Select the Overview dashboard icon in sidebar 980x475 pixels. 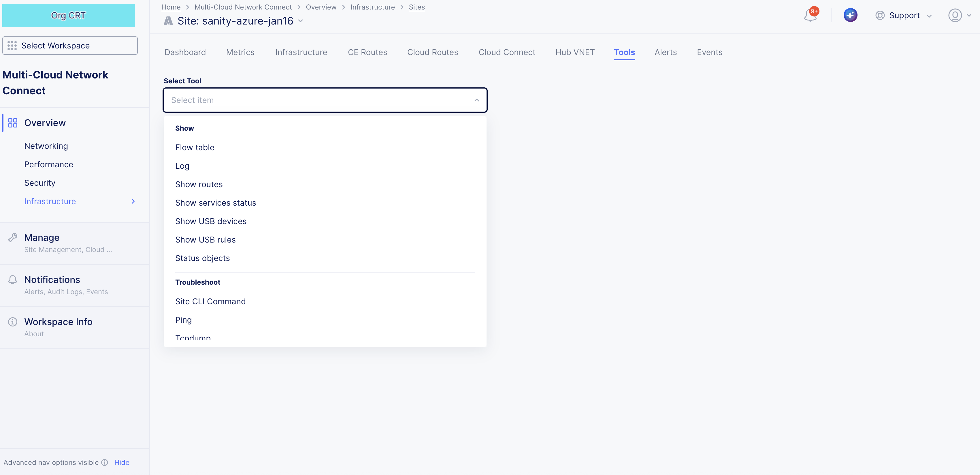tap(13, 123)
